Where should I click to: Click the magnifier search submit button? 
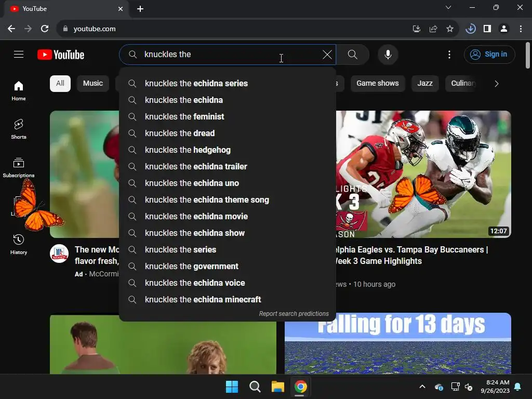point(353,55)
